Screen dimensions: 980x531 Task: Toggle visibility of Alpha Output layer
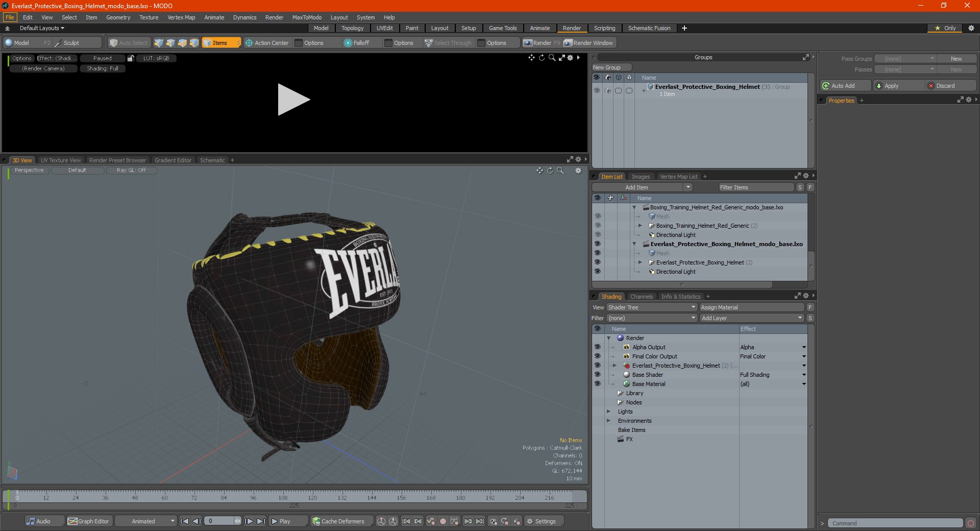[x=597, y=347]
